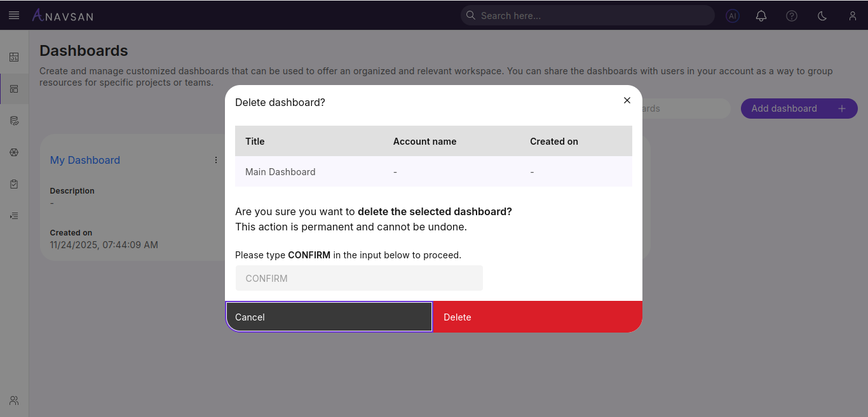Click the red Delete button
The width and height of the screenshot is (868, 417).
click(x=537, y=317)
